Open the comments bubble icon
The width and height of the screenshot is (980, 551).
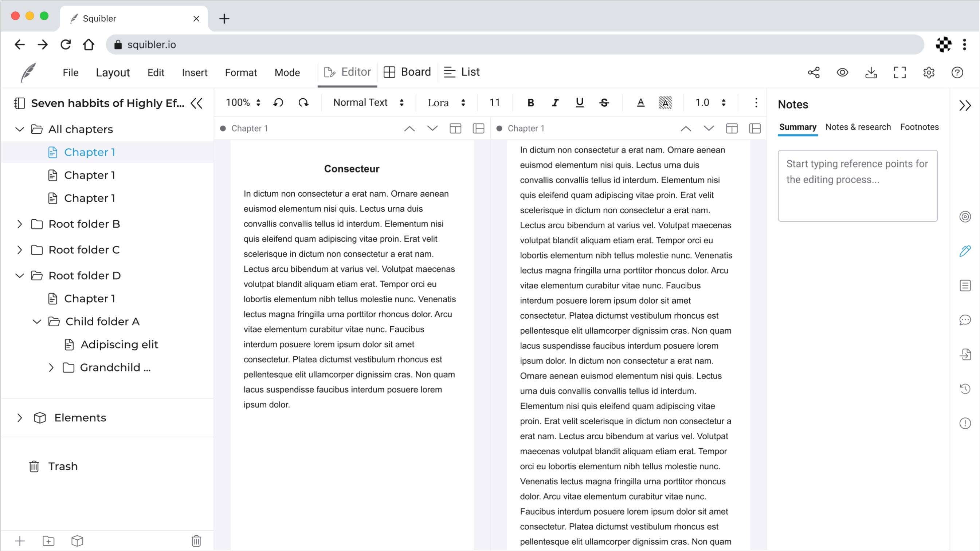pyautogui.click(x=965, y=320)
